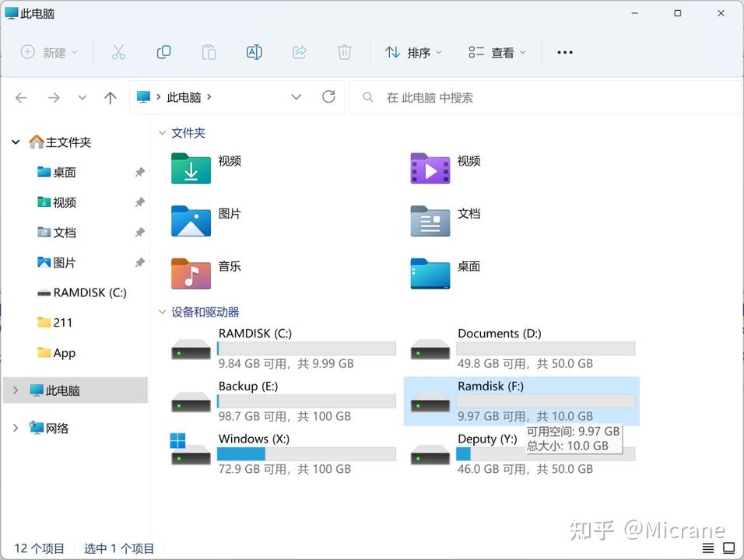
Task: Click the pin icon next to 图片
Action: [139, 263]
